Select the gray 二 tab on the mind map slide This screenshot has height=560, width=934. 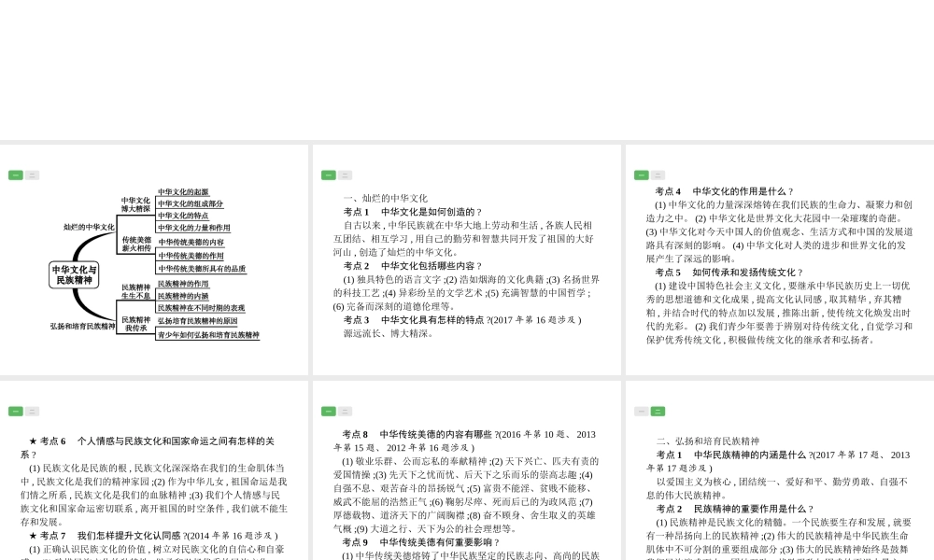coord(32,175)
